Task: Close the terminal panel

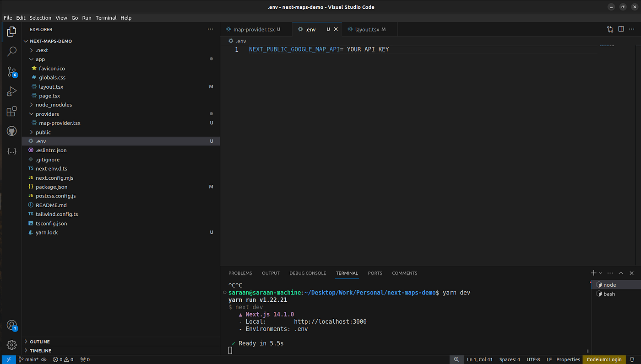Action: 632,273
